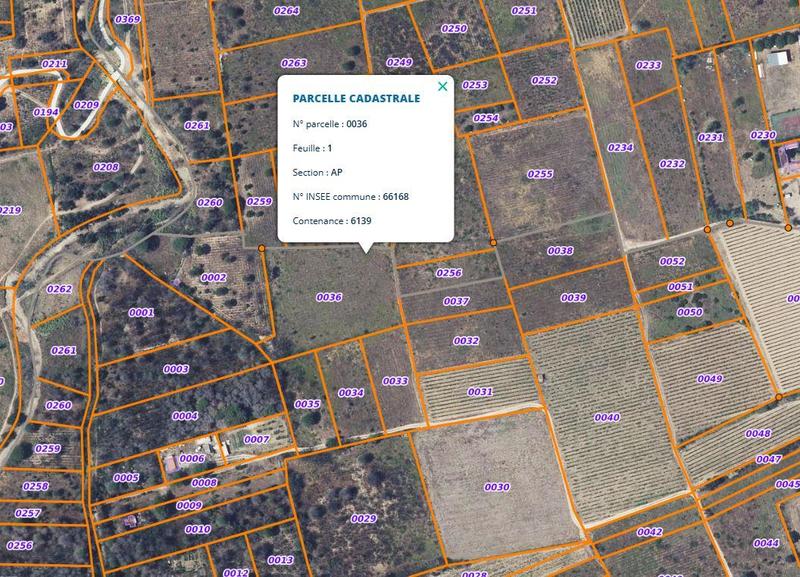Select parcel 0255 on the map
This screenshot has width=800, height=577.
pyautogui.click(x=538, y=173)
